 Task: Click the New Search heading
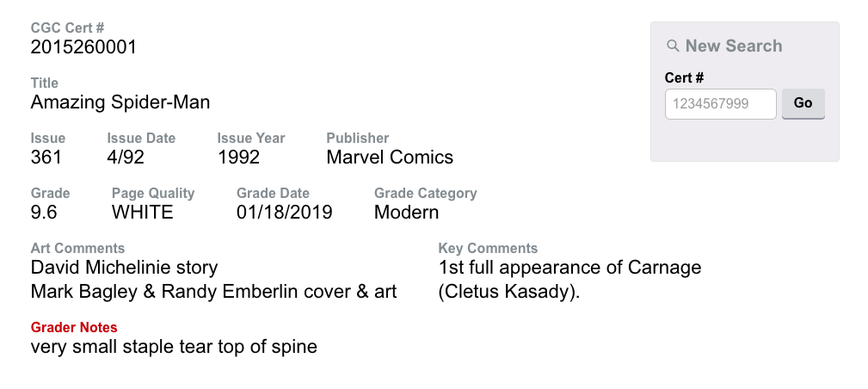coord(733,46)
